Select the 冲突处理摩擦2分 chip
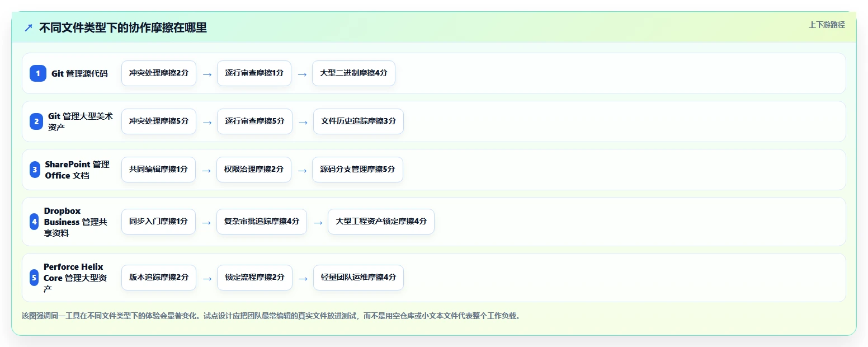Screen dimensions: 868x347 tap(159, 73)
